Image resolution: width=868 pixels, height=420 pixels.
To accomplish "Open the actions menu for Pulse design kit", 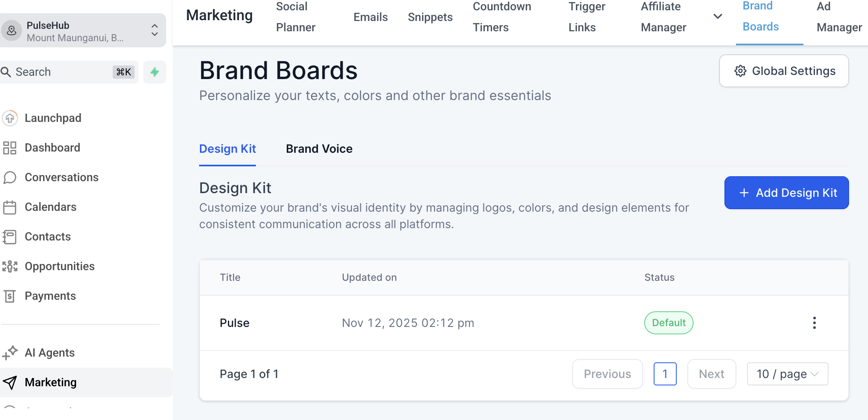I will (815, 323).
